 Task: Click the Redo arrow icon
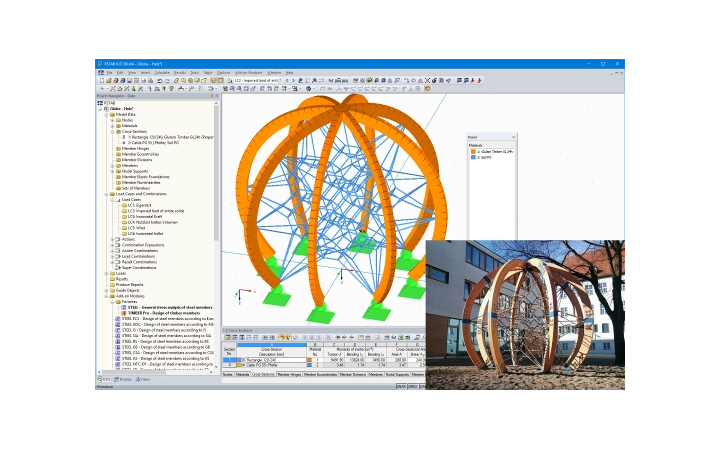pos(166,80)
